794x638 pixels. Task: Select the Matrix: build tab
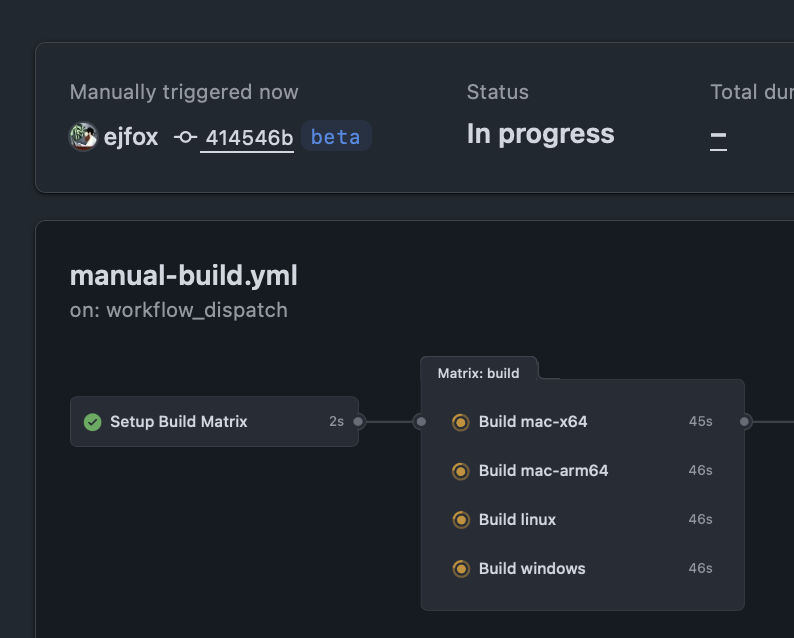pos(479,373)
